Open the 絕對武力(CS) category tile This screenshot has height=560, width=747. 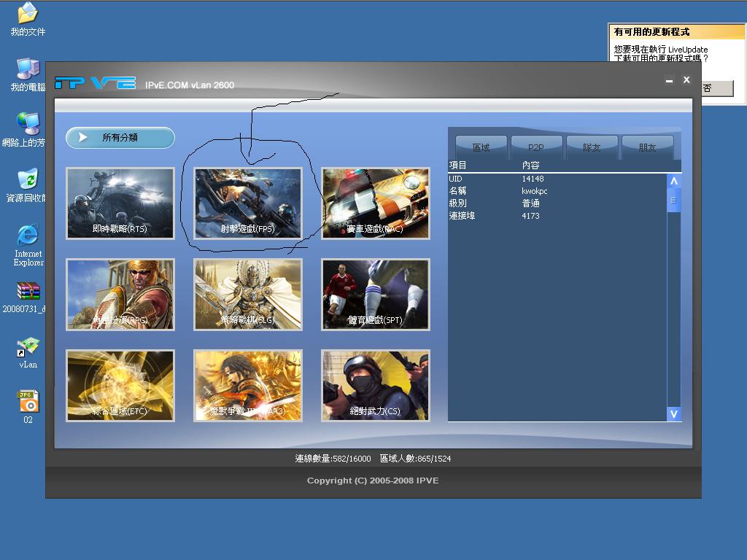click(x=376, y=386)
